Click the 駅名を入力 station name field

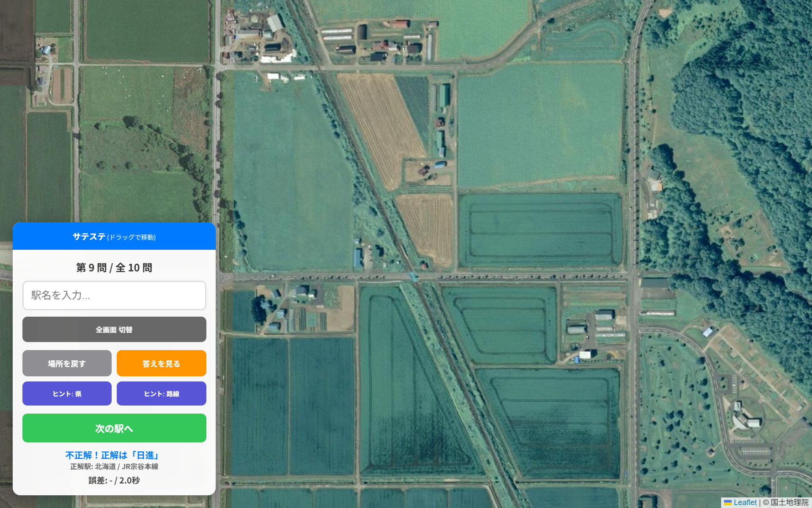point(114,295)
